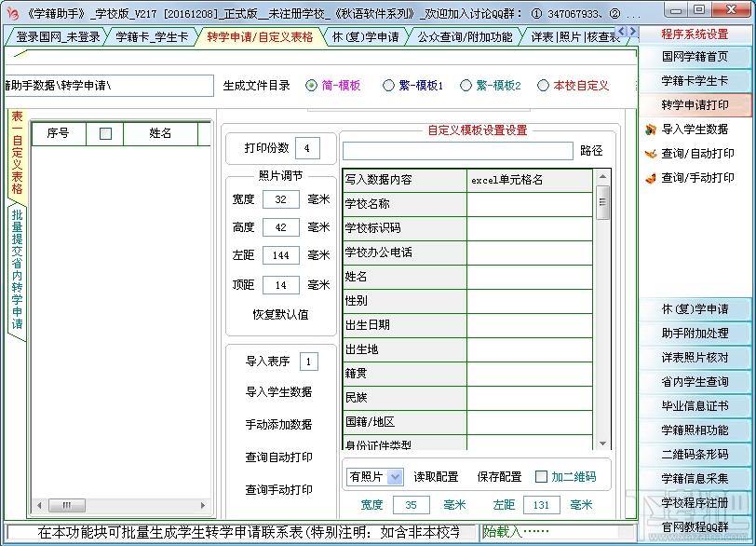Click the photo 宽度 field showing 32
The width and height of the screenshot is (756, 546).
point(281,199)
